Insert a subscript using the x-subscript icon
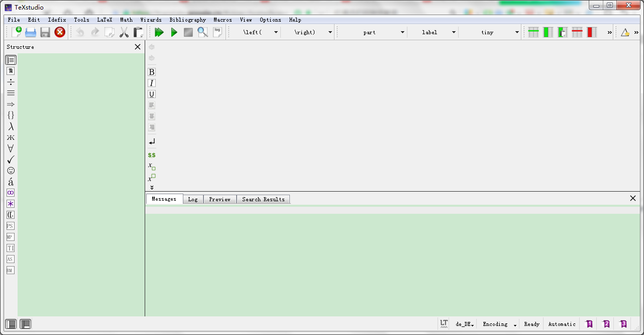Viewport: 644px width, 335px height. 152,166
